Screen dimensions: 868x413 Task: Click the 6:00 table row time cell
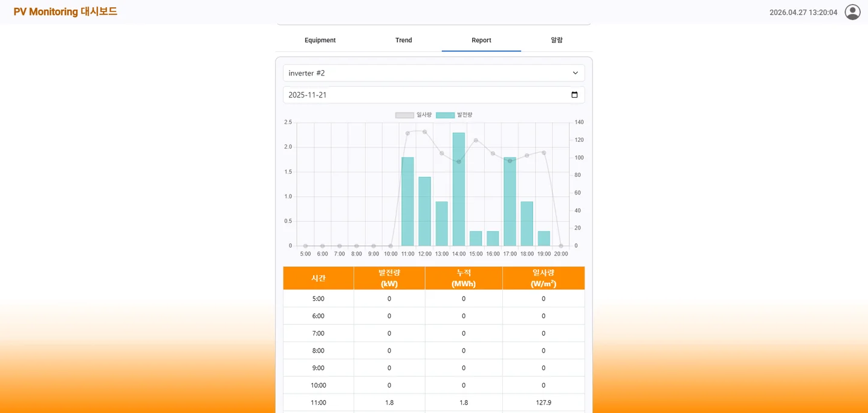pos(319,316)
